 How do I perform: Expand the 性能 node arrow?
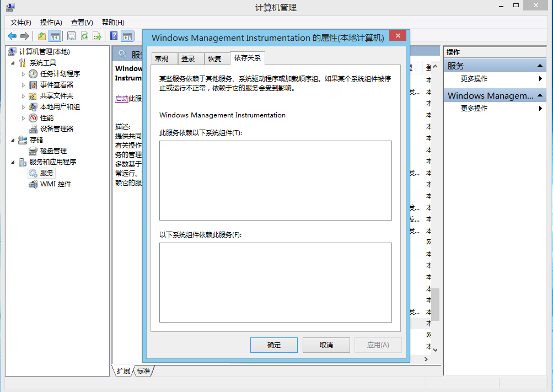(23, 118)
